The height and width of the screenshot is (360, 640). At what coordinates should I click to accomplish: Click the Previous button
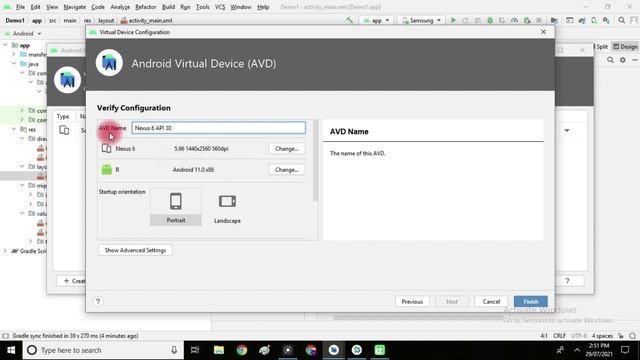point(412,302)
